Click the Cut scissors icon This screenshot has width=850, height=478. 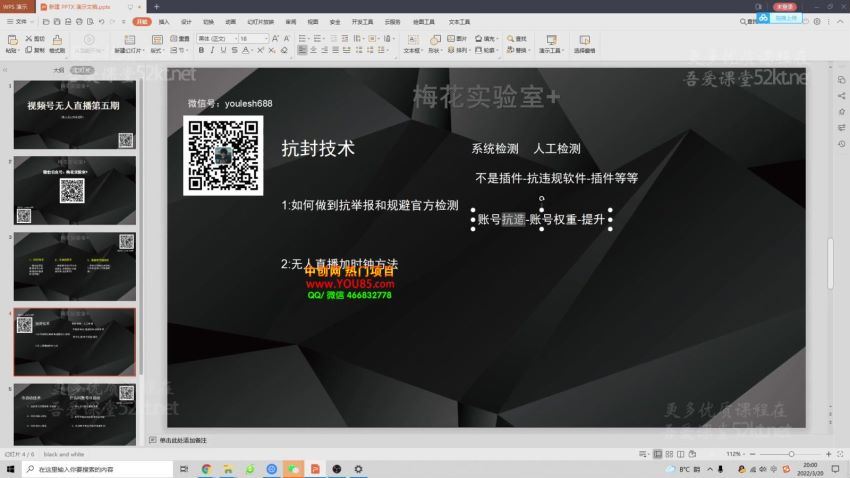pyautogui.click(x=29, y=38)
